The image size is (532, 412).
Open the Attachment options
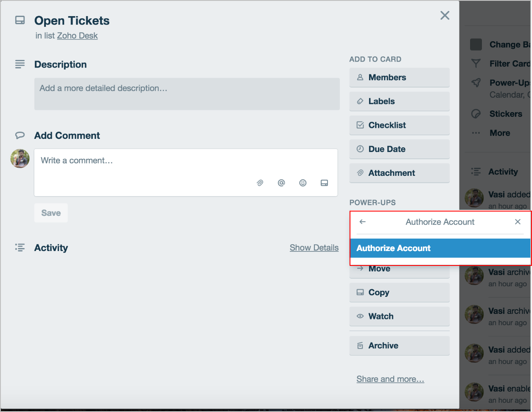click(x=399, y=173)
